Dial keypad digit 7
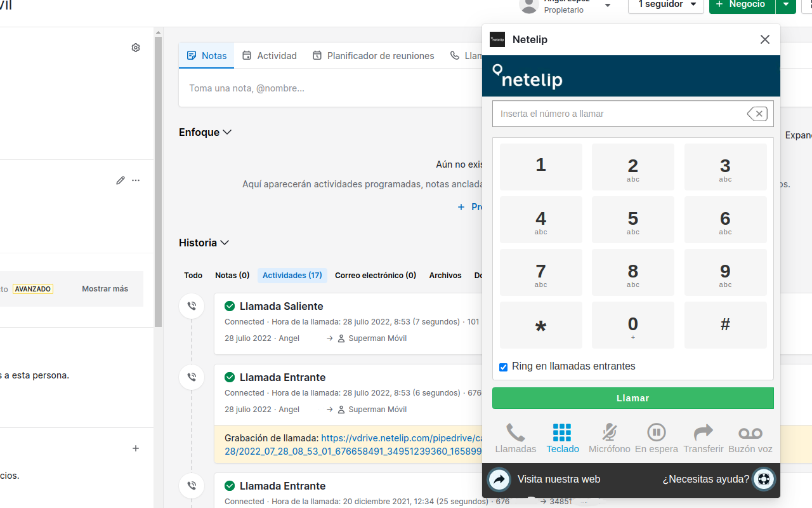 pos(541,272)
